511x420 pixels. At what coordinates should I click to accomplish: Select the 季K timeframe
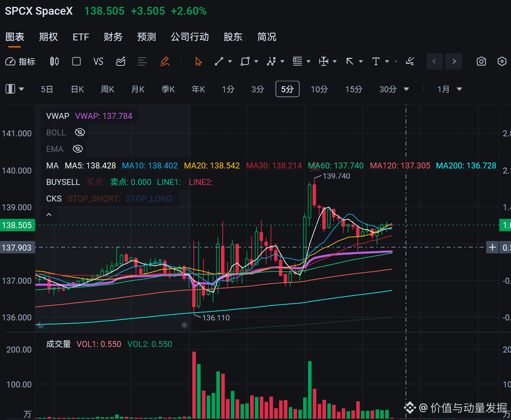[x=168, y=89]
